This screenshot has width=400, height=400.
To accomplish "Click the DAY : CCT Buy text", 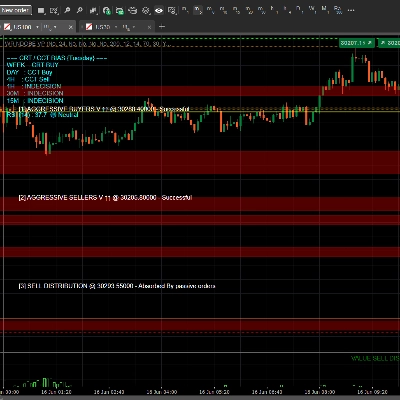I will [x=29, y=72].
